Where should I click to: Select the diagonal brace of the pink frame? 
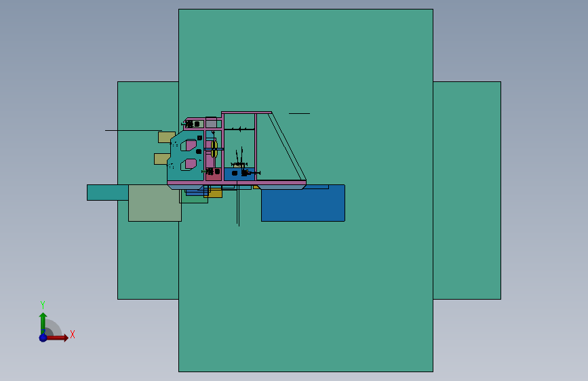click(x=288, y=146)
